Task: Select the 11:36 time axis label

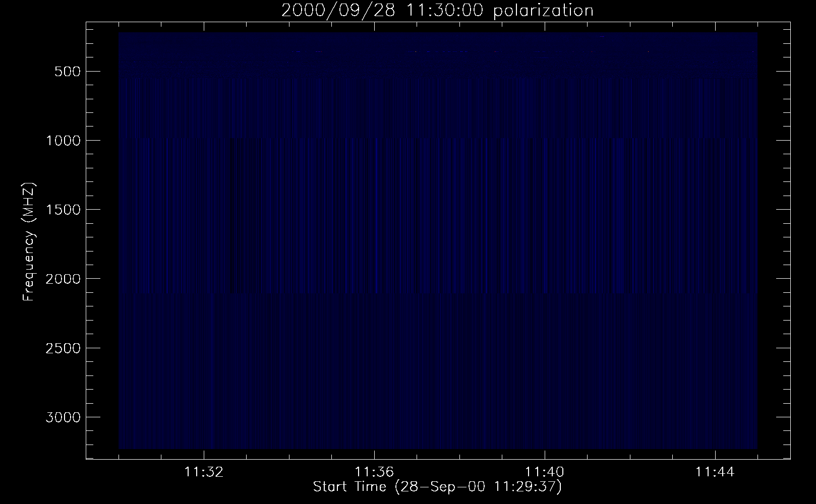Action: [374, 472]
